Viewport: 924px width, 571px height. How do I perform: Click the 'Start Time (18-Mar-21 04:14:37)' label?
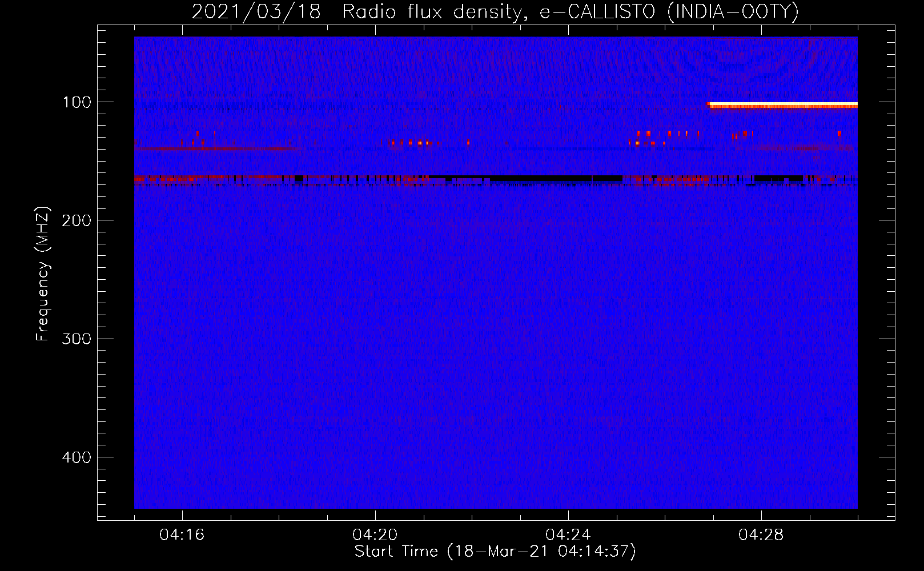tap(495, 552)
